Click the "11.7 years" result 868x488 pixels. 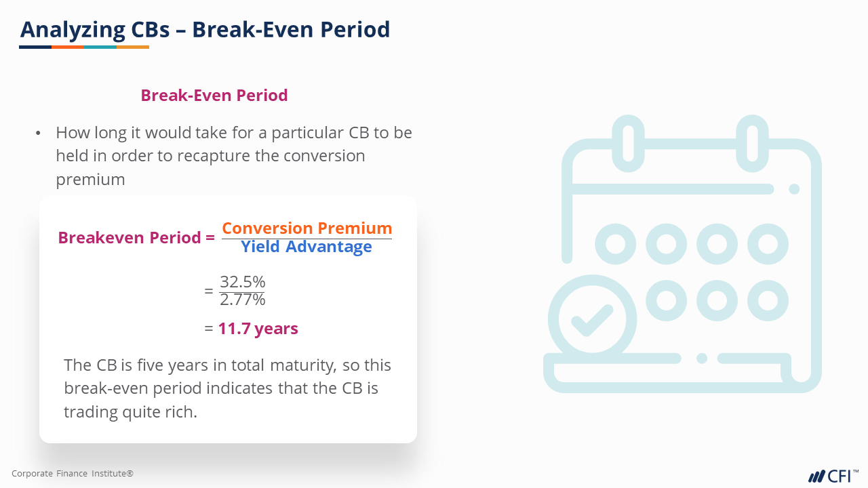(258, 329)
